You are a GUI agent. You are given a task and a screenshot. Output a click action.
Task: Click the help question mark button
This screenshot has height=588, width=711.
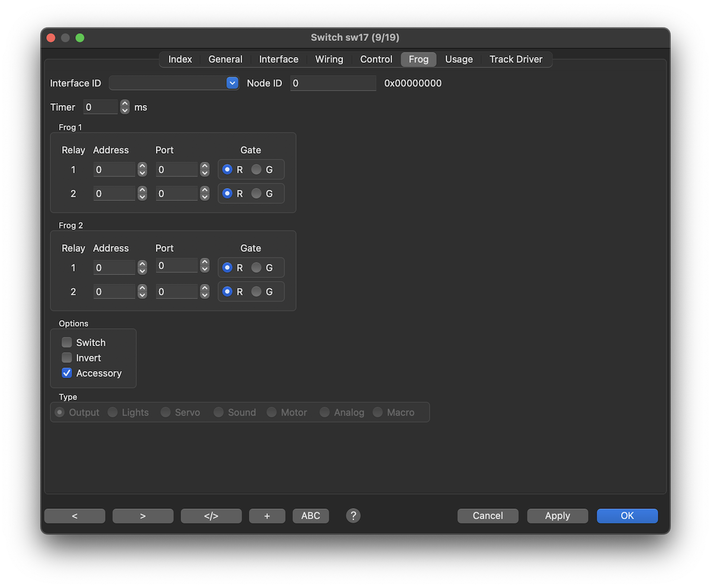click(353, 516)
